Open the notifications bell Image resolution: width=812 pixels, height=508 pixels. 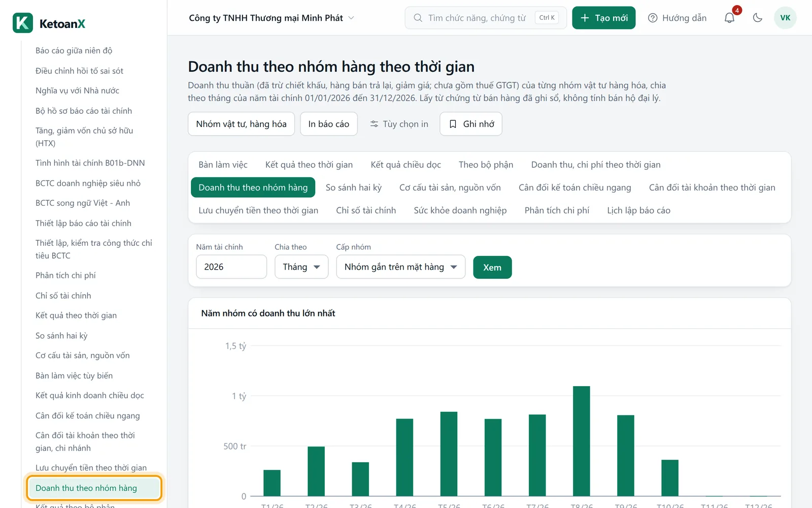point(729,18)
